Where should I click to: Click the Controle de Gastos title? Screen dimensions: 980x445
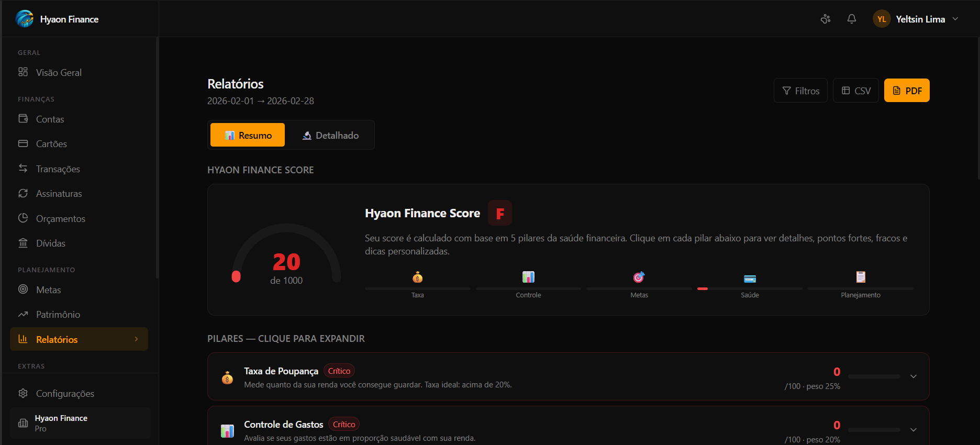point(284,424)
